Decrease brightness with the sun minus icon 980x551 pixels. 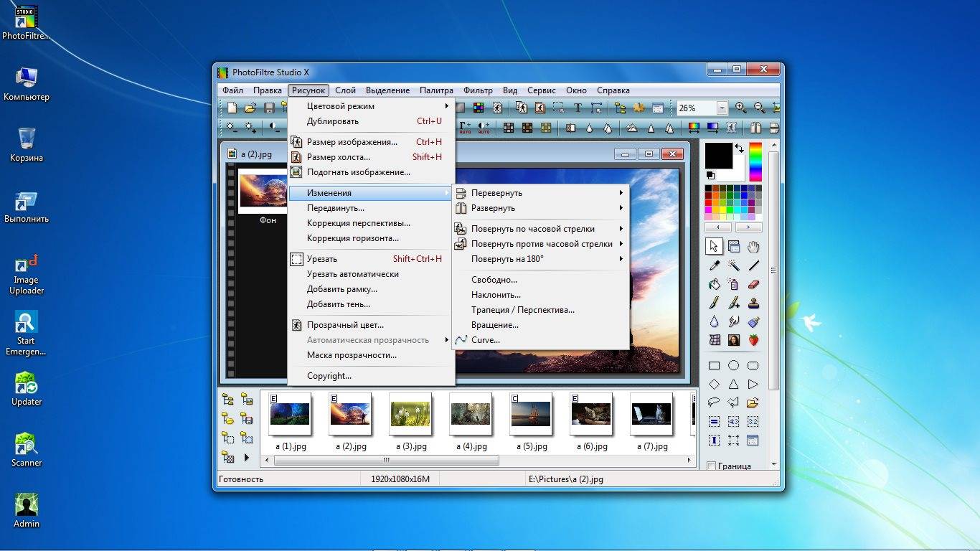coord(232,128)
